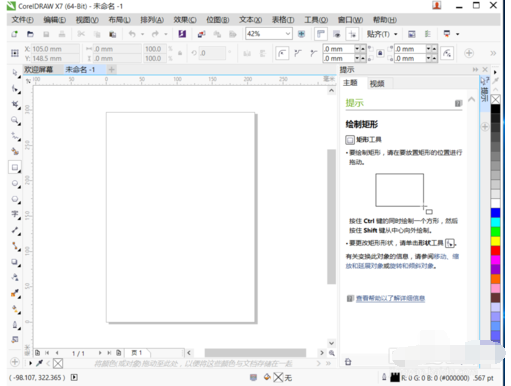Expand the property bar overflow chevron
Viewport: 511px width, 386px height.
[493, 53]
